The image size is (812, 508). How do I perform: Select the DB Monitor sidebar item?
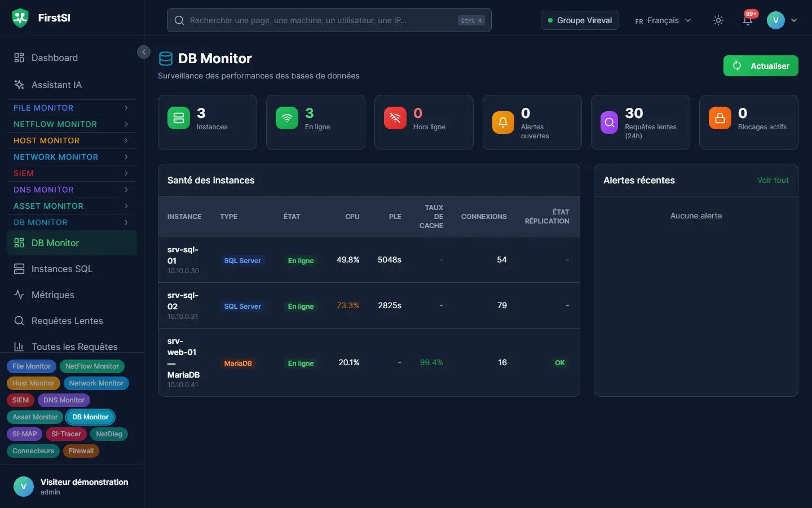(72, 243)
